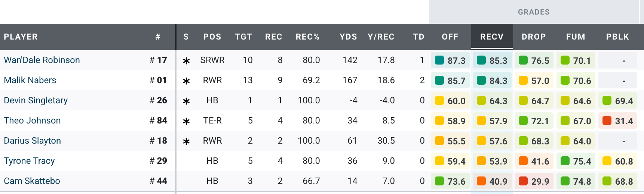This screenshot has height=194, width=644.
Task: Open the Malik Nabers player link
Action: 30,80
